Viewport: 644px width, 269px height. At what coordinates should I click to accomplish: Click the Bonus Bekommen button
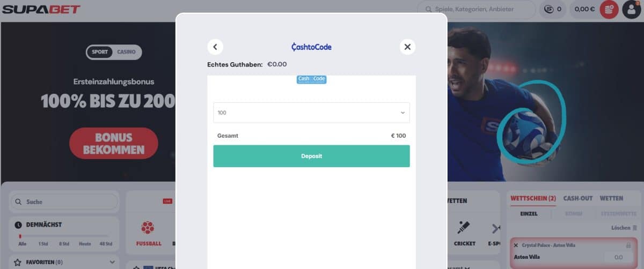[113, 143]
